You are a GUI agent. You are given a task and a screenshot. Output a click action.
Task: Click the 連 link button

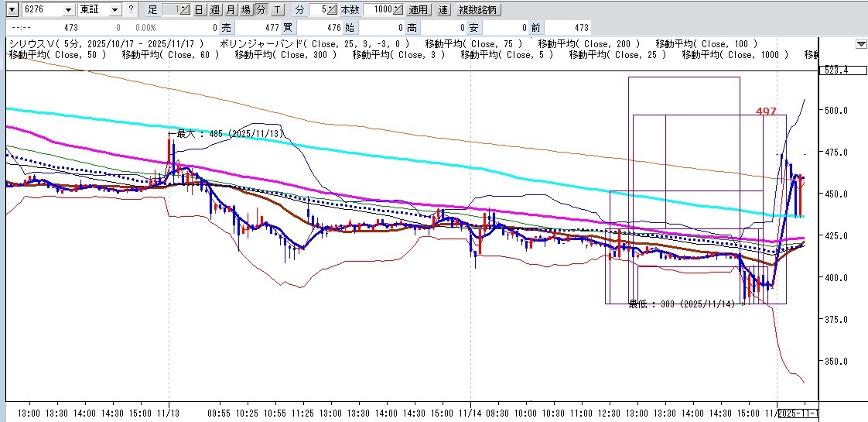click(x=443, y=9)
